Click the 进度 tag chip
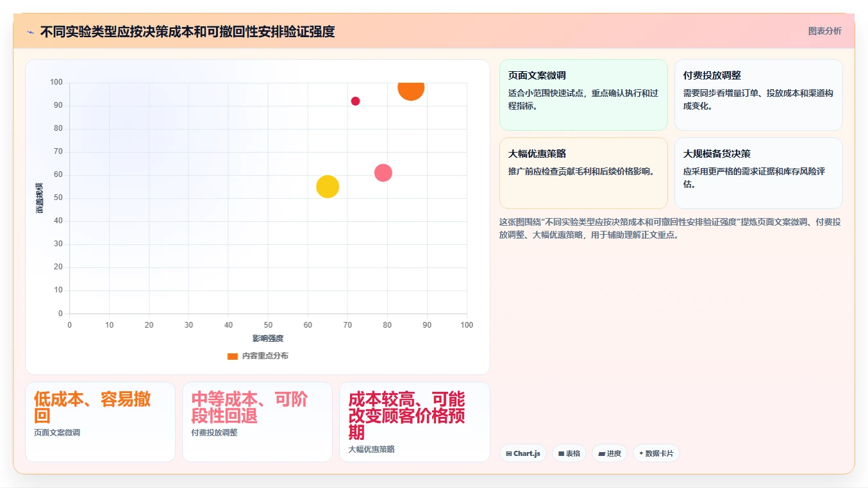 (x=610, y=453)
